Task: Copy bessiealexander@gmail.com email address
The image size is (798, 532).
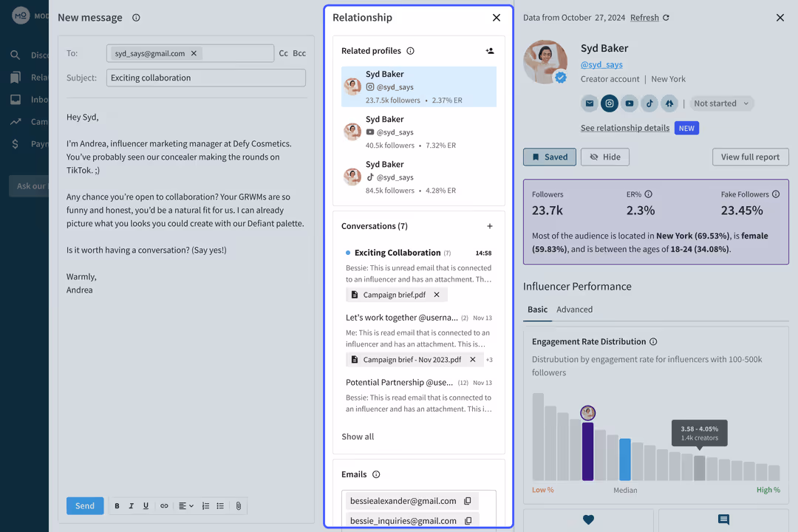Action: [468, 501]
